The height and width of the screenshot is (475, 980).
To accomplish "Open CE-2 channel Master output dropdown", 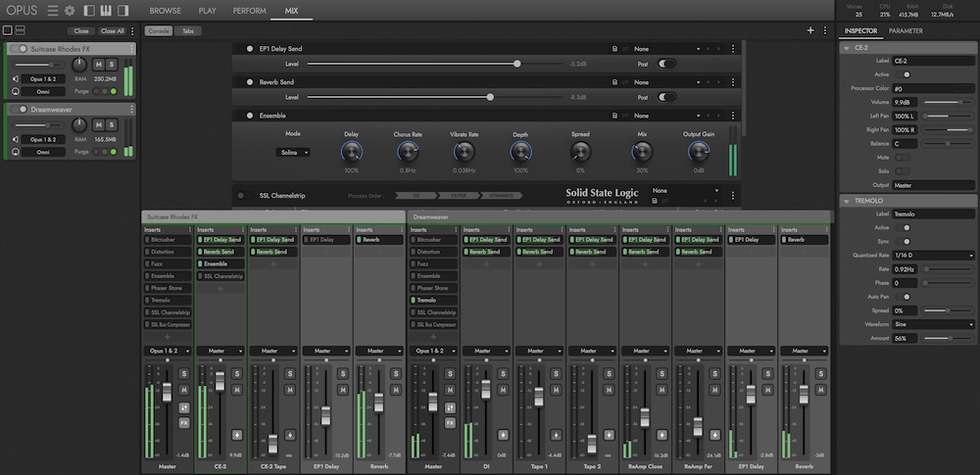I will pyautogui.click(x=220, y=352).
